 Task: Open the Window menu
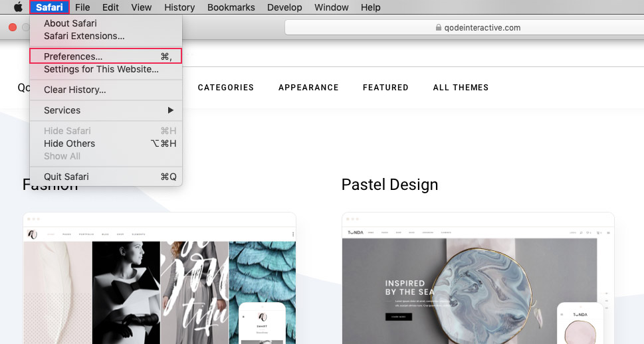coord(332,7)
